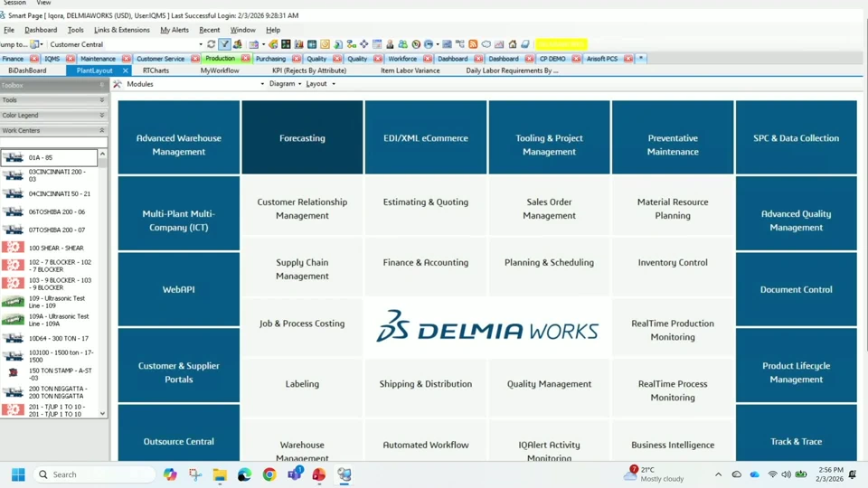
Task: Click the mail calendar toolbar icon
Action: [x=253, y=44]
